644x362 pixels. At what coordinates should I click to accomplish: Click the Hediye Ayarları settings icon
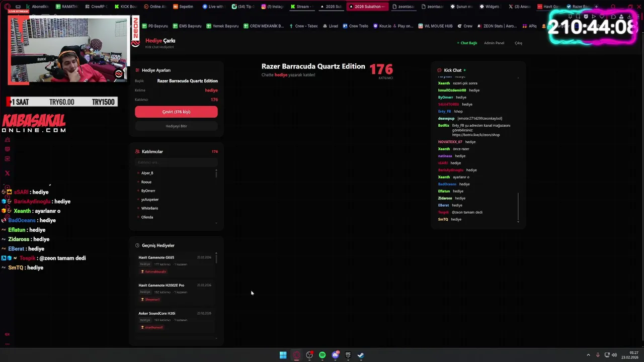[x=137, y=70]
